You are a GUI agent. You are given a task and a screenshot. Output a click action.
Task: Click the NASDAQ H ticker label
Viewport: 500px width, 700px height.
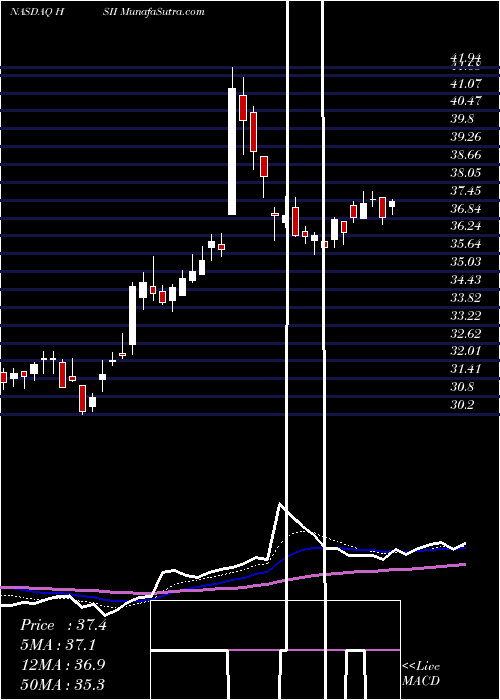[38, 12]
